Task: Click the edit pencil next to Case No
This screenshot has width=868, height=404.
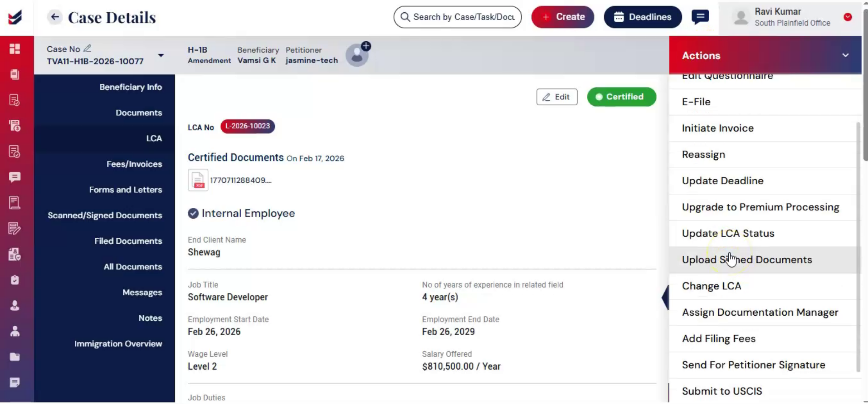Action: (87, 49)
